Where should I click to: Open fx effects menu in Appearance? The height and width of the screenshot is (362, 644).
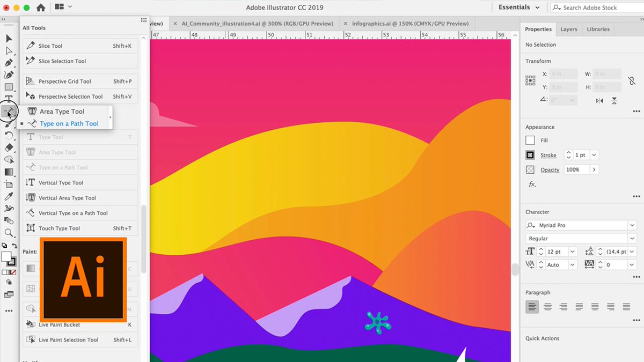click(532, 184)
